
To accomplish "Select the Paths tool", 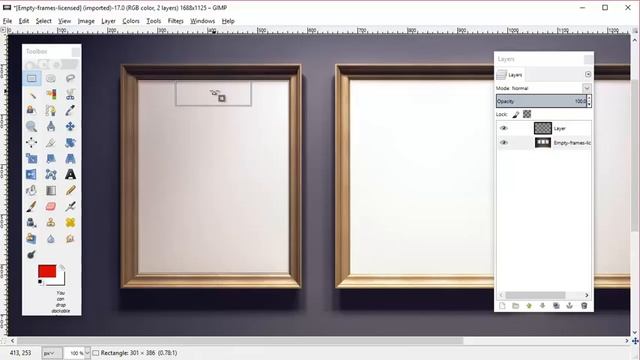I will [51, 110].
